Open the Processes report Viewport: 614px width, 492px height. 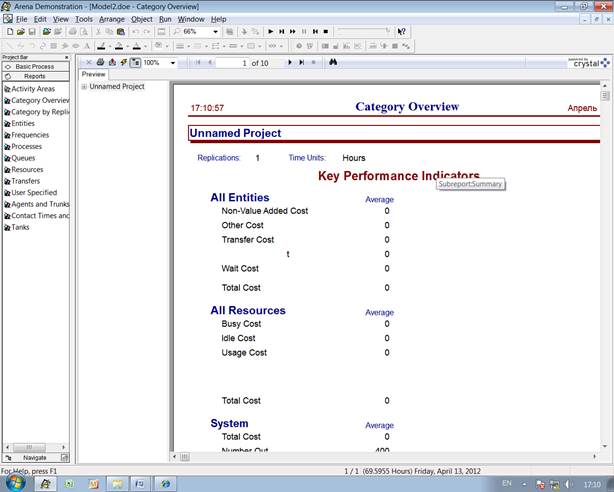[23, 147]
